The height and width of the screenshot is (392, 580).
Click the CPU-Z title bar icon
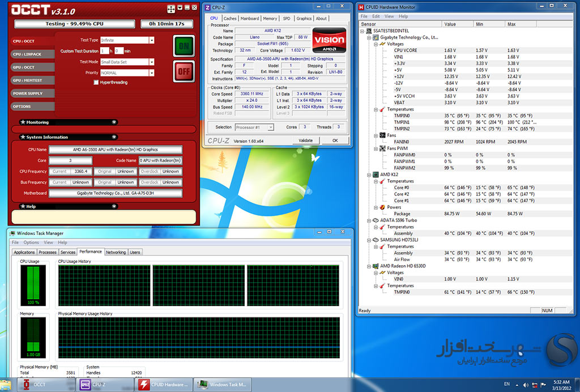(x=207, y=7)
